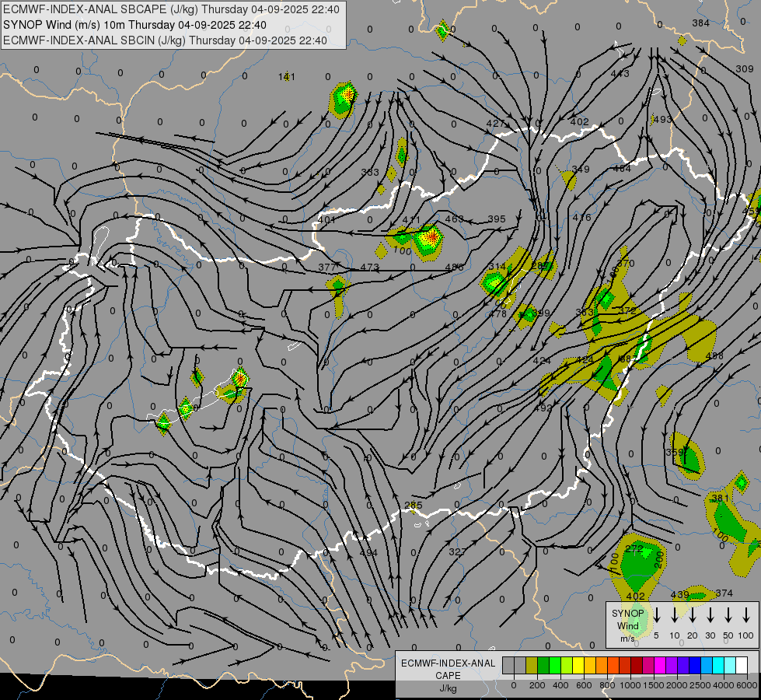Click the map value 486
The height and width of the screenshot is (700, 761).
pyautogui.click(x=454, y=268)
